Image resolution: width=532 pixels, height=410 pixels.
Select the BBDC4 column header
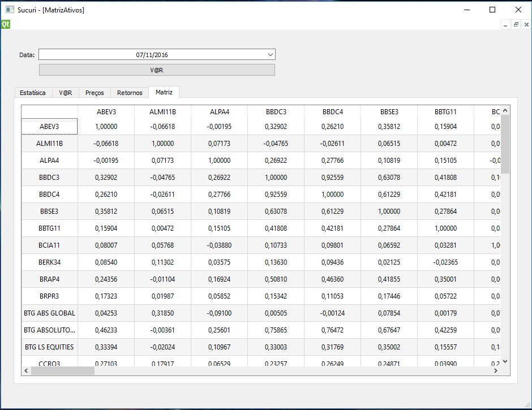pos(333,112)
